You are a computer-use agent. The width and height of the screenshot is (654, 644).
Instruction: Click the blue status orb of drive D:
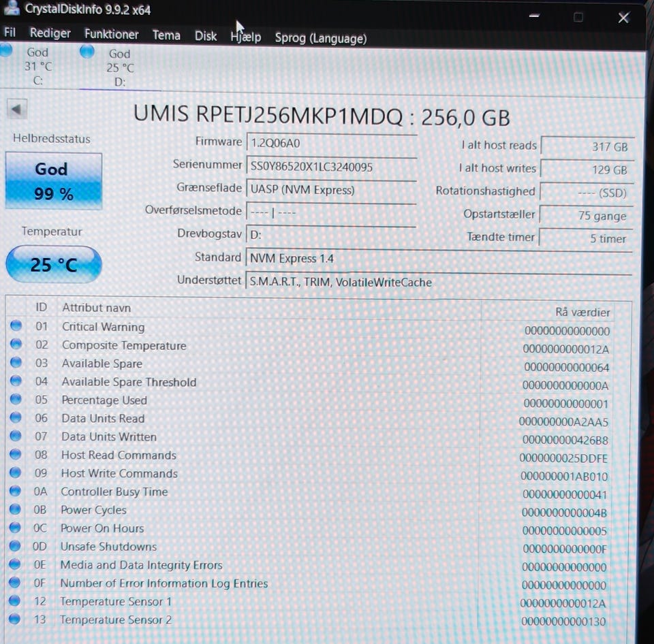pyautogui.click(x=87, y=52)
